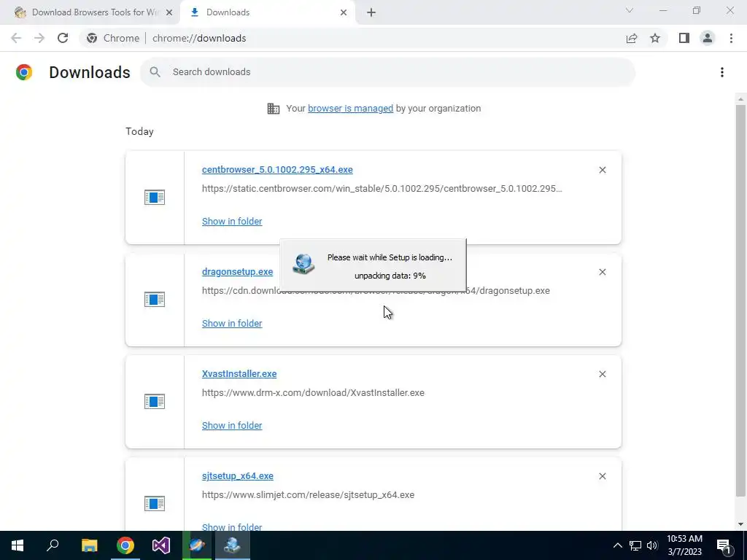Screen dimensions: 747x560
Task: Click the chrome://downloads address bar
Action: 199,38
